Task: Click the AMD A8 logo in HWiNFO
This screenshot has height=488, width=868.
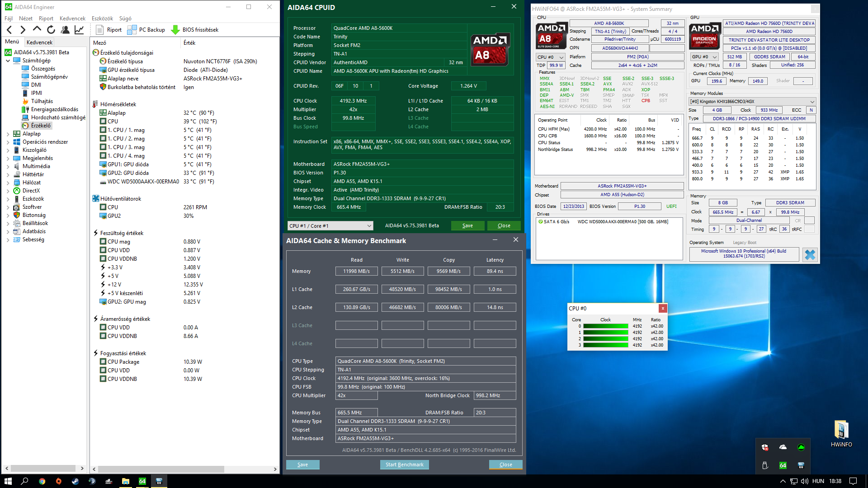Action: tap(552, 35)
